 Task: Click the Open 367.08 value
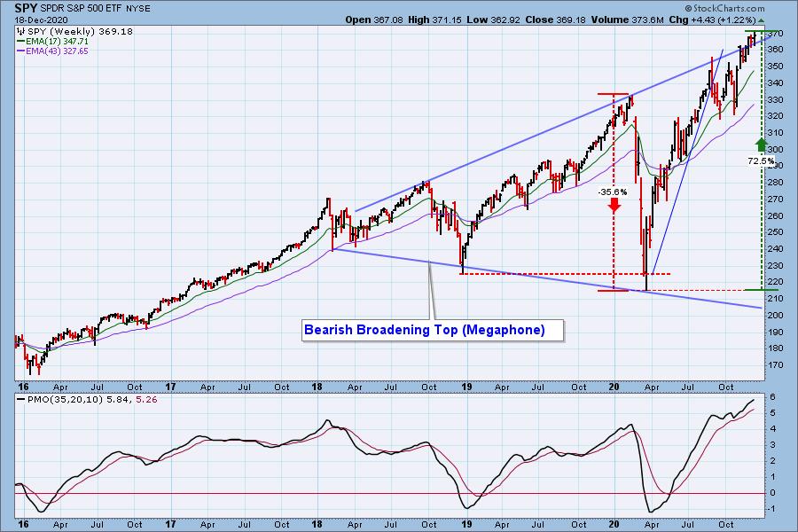click(374, 20)
